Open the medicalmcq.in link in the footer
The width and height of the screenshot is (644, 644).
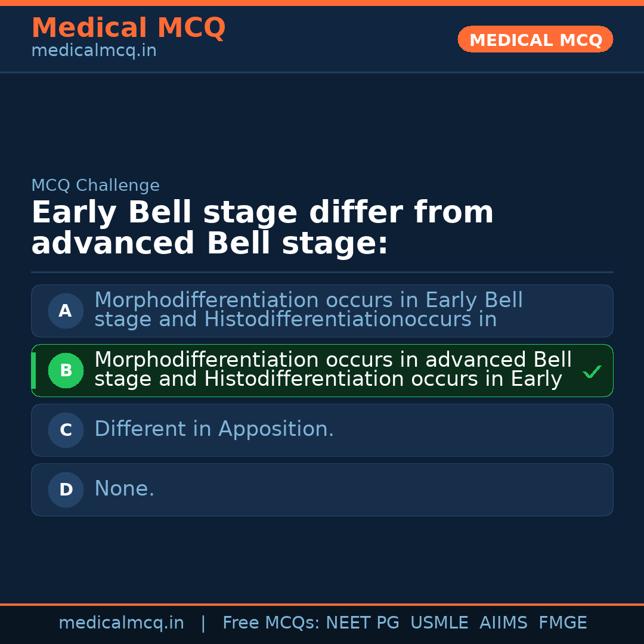pyautogui.click(x=121, y=623)
